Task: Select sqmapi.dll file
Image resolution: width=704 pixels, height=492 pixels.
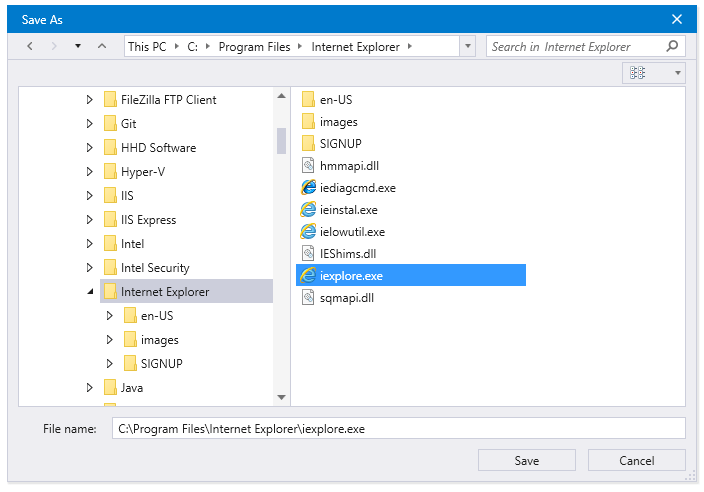Action: [x=338, y=298]
